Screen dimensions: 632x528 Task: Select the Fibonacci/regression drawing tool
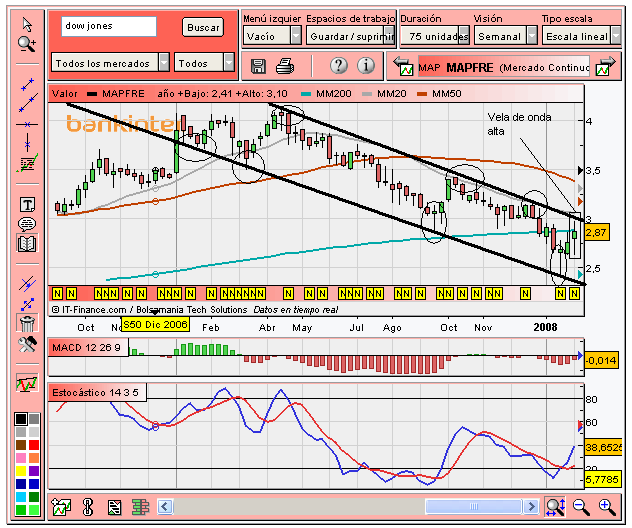click(27, 163)
